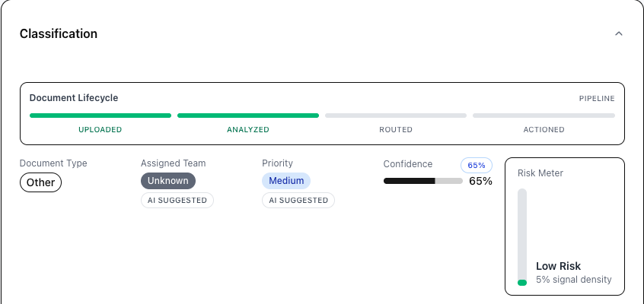The width and height of the screenshot is (644, 304).
Task: Click the Low Risk label
Action: 558,266
